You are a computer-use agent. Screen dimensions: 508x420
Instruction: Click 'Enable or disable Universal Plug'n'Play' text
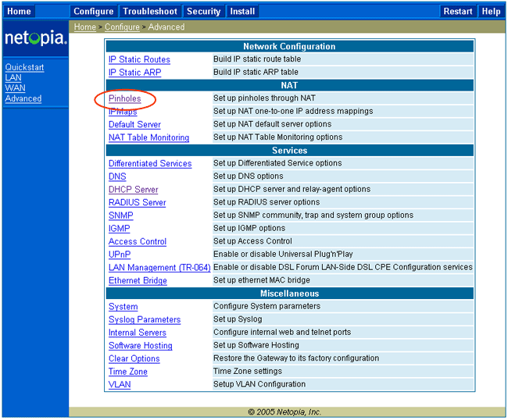pos(283,254)
